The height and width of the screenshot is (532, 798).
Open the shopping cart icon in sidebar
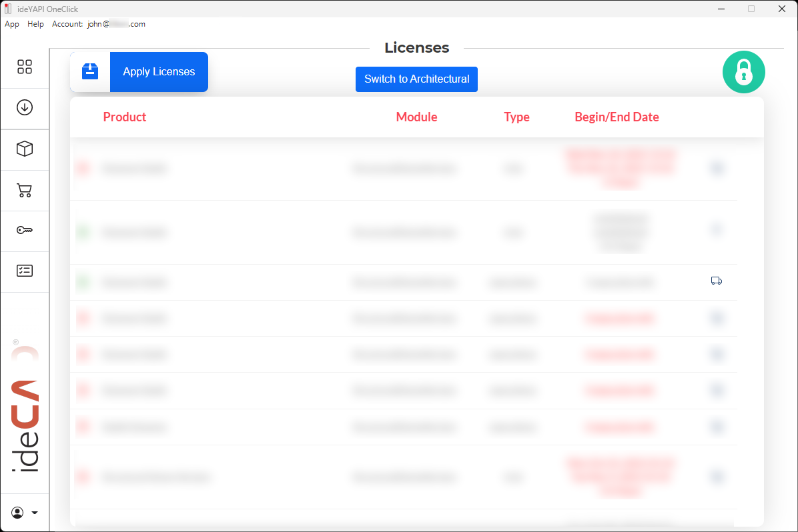[25, 190]
